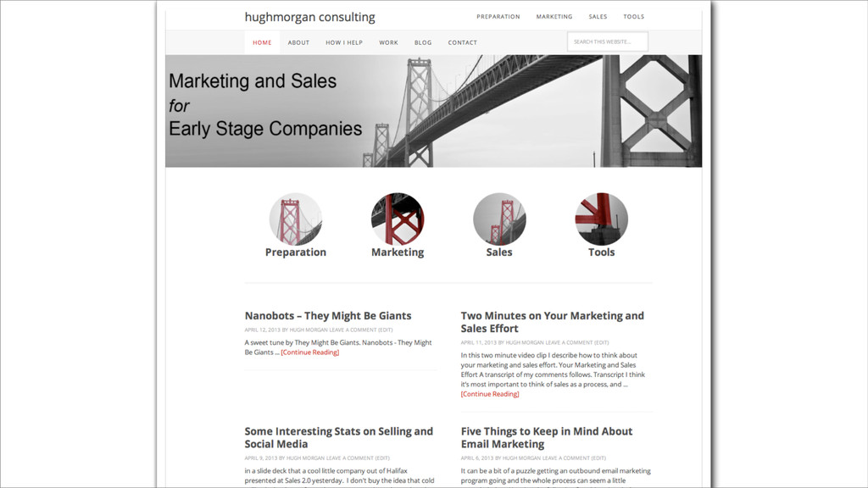Open the Nanobots – They Might Be Giants post
Image resolution: width=868 pixels, height=488 pixels.
click(x=328, y=316)
